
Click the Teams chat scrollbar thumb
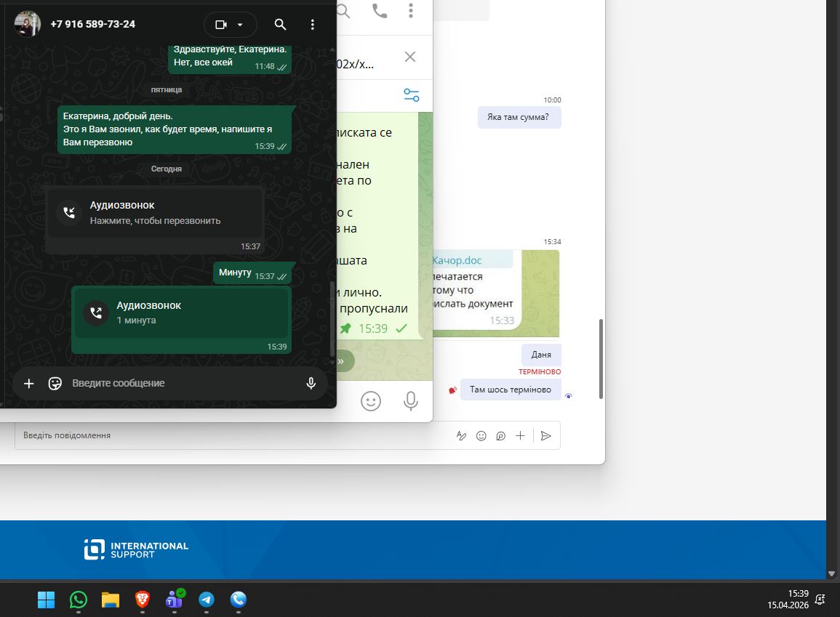click(601, 359)
